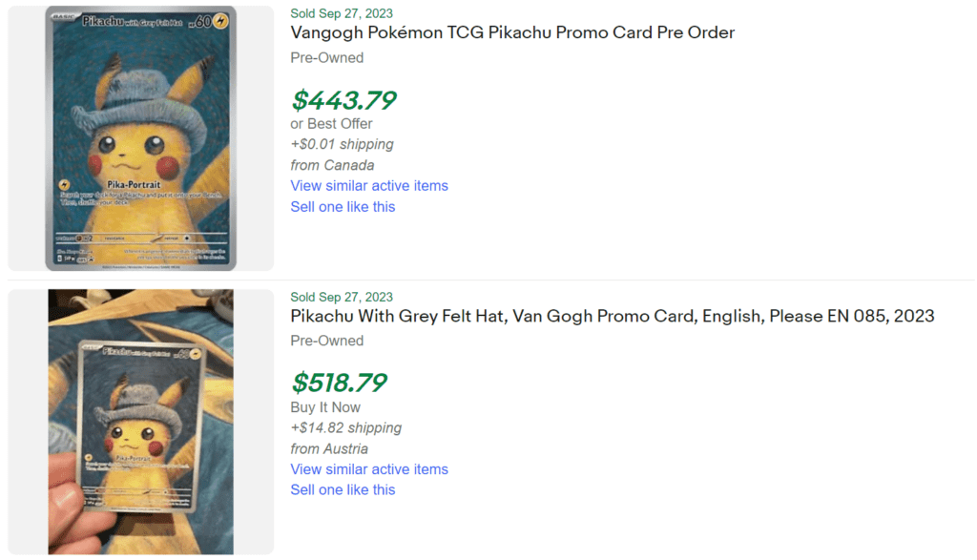The height and width of the screenshot is (560, 977).
Task: Click the Pre-Owned label under the first title
Action: 326,57
